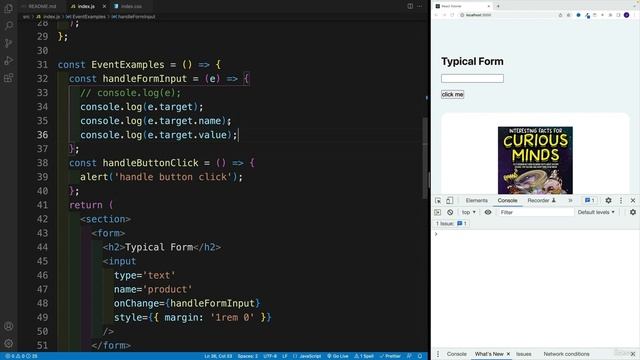Open the DevTools drawer three-dot menu
The width and height of the screenshot is (640, 360).
438,354
